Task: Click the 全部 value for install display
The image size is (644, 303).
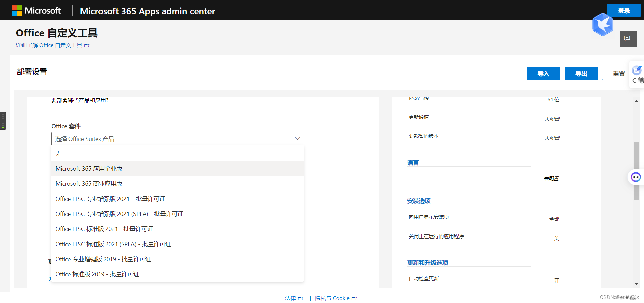Action: [554, 219]
